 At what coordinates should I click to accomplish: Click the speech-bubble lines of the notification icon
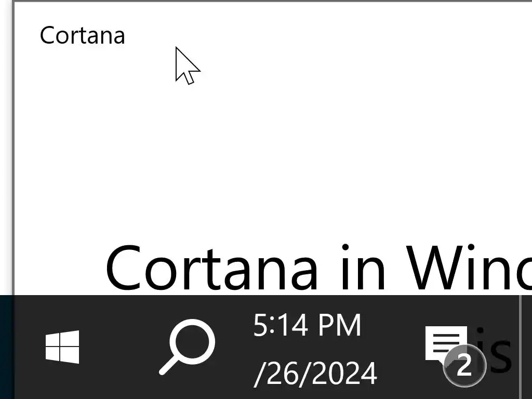click(x=446, y=343)
